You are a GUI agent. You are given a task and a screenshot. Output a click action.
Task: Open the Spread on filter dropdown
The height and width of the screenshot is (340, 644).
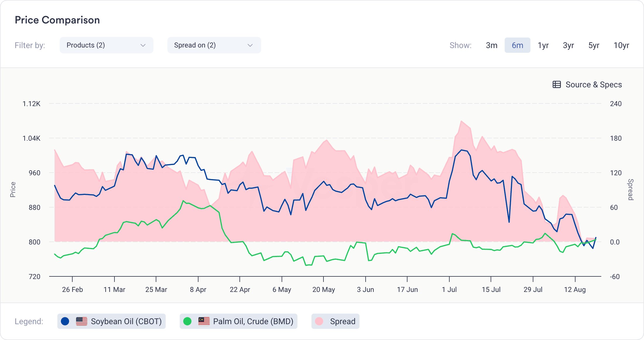click(x=213, y=45)
